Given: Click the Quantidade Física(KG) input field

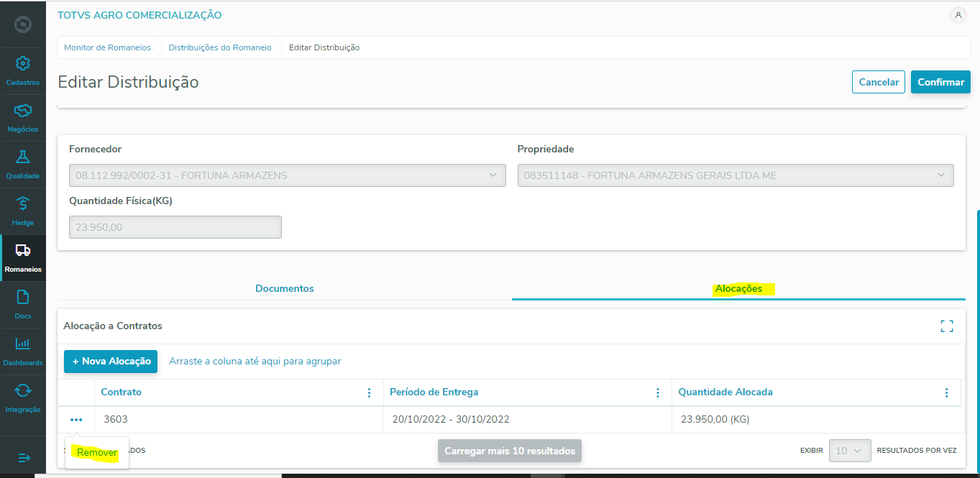Looking at the screenshot, I should 175,227.
